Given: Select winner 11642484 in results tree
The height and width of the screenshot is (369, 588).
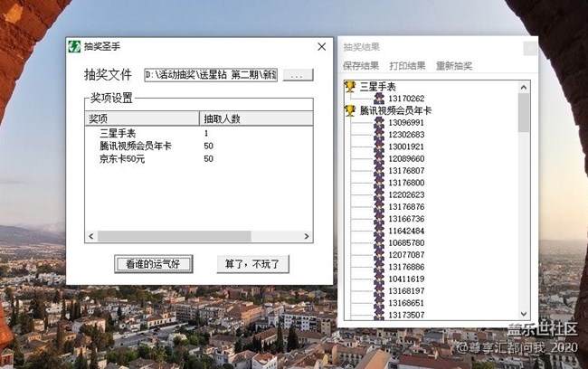Looking at the screenshot, I should [x=406, y=231].
